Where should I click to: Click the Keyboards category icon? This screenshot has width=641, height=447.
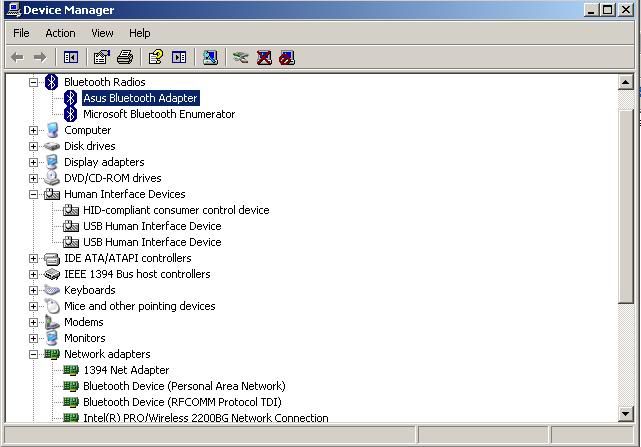(52, 290)
